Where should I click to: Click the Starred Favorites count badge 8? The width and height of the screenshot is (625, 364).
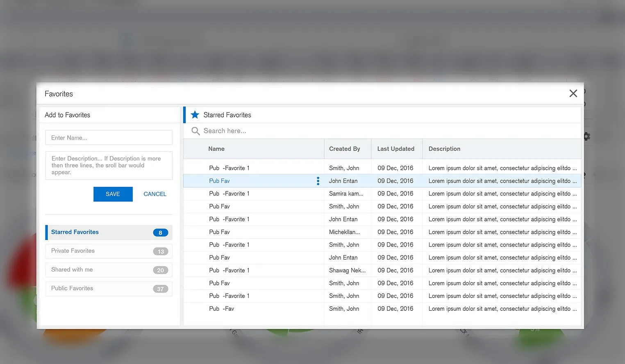(x=160, y=233)
